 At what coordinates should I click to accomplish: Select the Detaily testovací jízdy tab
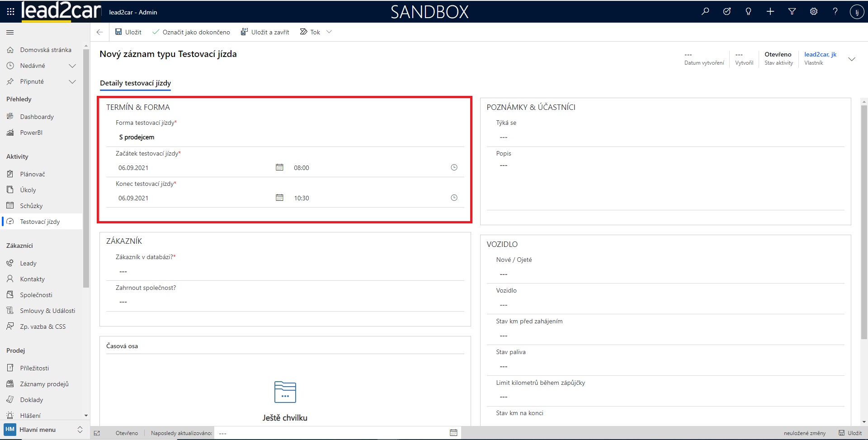coord(135,83)
